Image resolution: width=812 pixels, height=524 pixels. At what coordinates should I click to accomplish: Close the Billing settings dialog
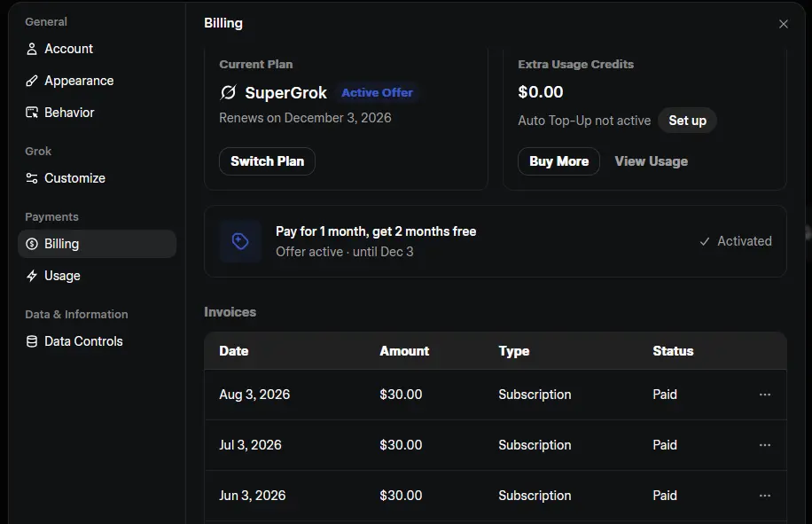(784, 24)
